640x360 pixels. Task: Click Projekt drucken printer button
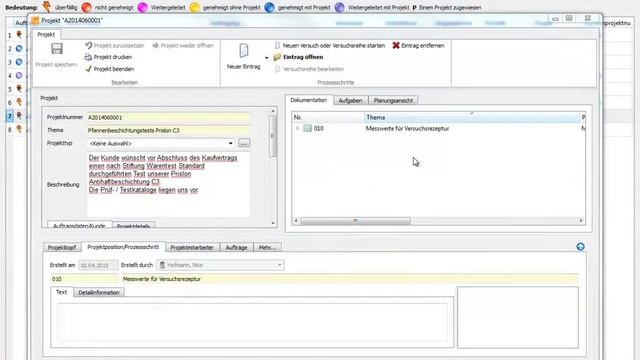pyautogui.click(x=108, y=57)
